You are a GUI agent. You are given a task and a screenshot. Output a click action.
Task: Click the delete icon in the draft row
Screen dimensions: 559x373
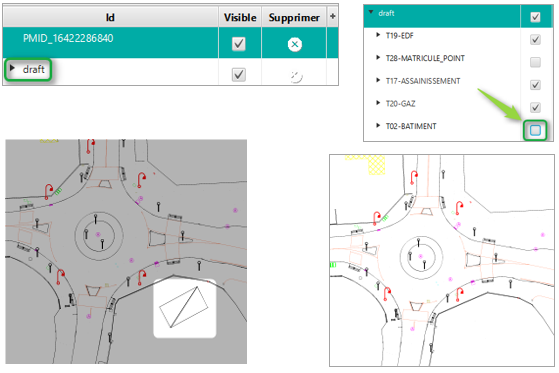pos(296,76)
